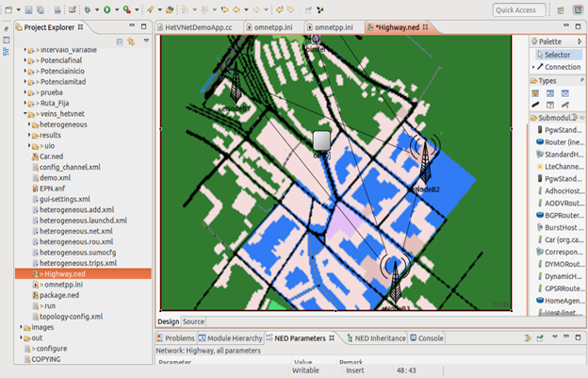This screenshot has height=378, width=588.
Task: Click inside the Quick Access field
Action: click(x=519, y=10)
